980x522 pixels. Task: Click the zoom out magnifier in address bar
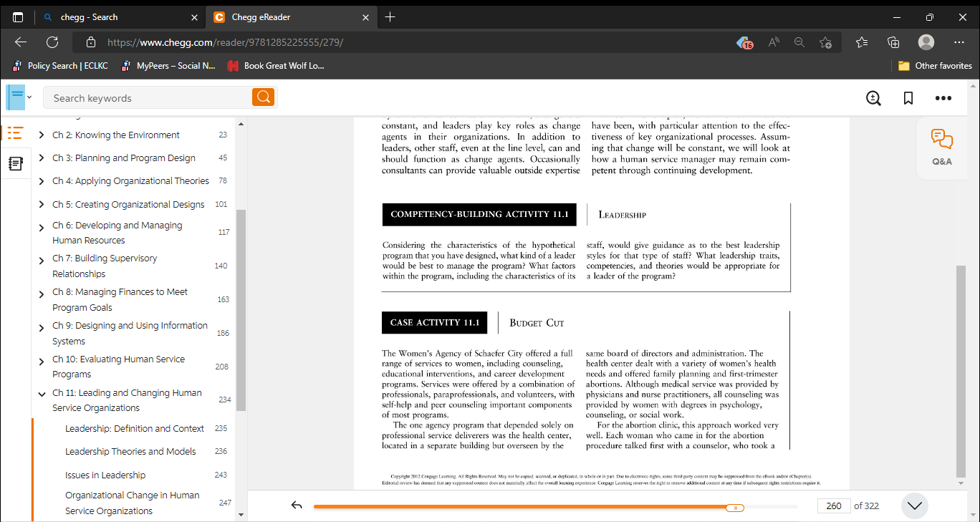coord(799,42)
